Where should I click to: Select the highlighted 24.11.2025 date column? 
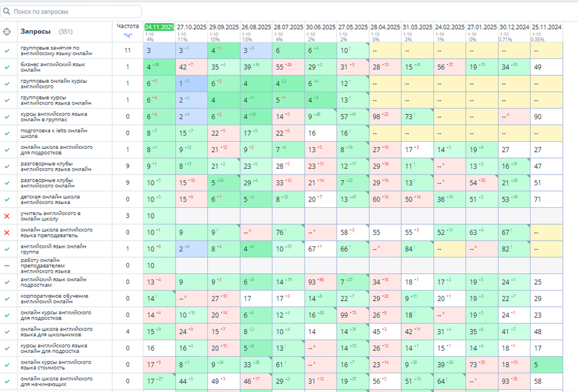[x=159, y=27]
